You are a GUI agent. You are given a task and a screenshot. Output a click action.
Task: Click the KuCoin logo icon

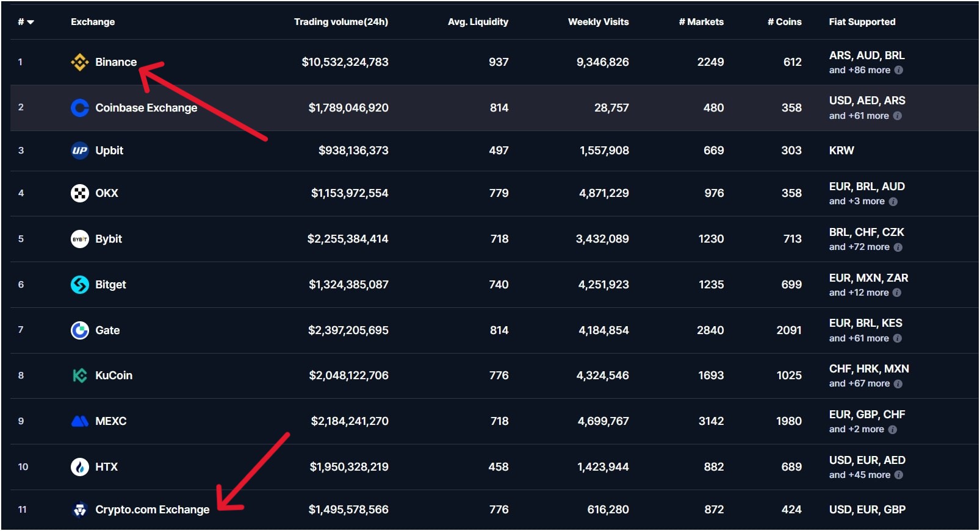tap(80, 376)
